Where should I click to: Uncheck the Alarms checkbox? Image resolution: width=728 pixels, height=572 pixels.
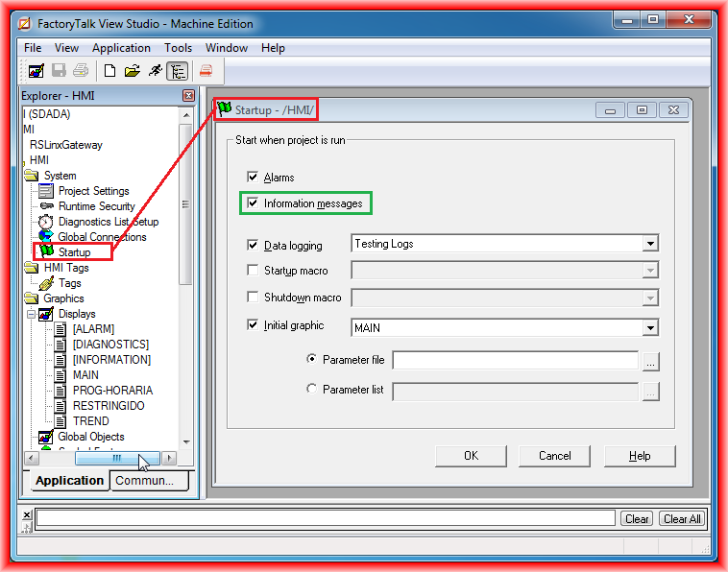(253, 178)
